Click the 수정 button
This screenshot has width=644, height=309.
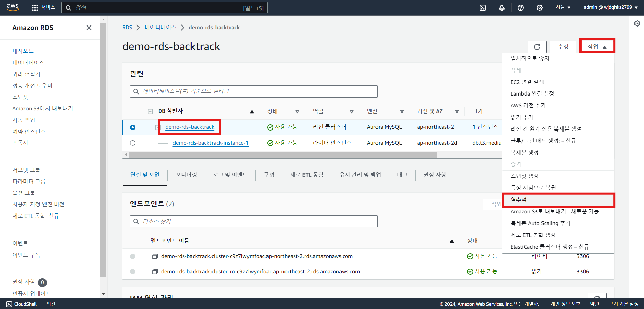[x=563, y=47]
